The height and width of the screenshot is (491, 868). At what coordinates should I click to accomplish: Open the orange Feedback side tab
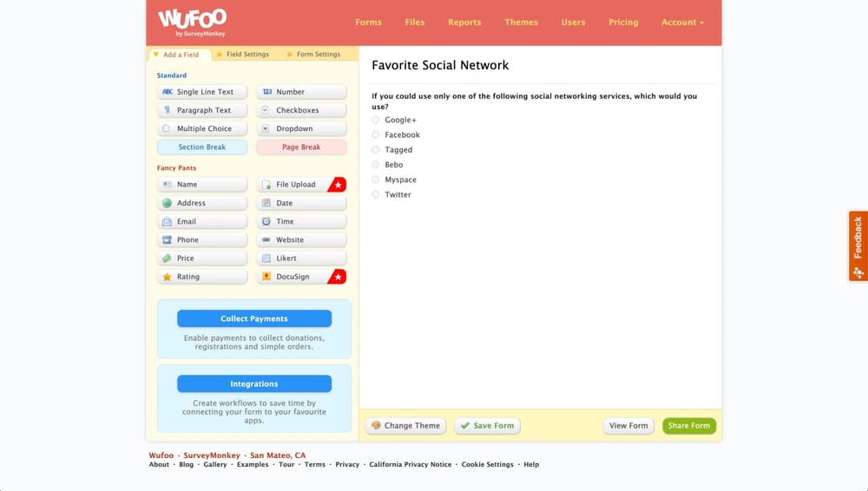pyautogui.click(x=858, y=245)
